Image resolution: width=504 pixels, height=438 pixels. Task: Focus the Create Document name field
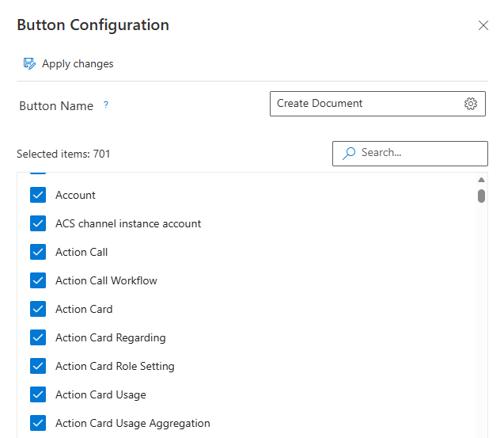coord(364,104)
